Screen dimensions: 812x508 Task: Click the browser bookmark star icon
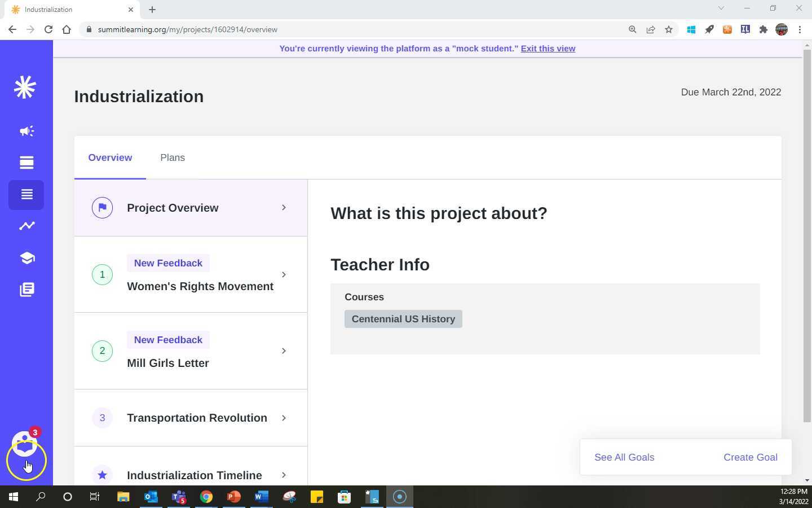[x=669, y=29]
